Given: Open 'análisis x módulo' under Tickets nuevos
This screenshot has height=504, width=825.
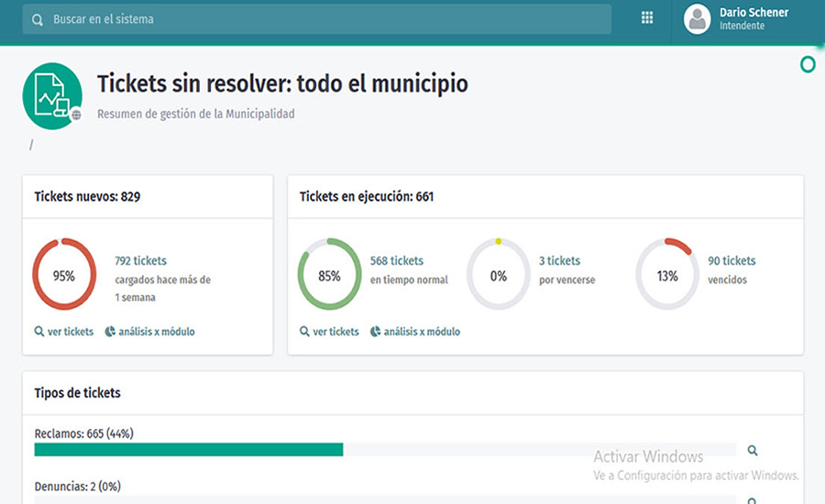Looking at the screenshot, I should [150, 332].
